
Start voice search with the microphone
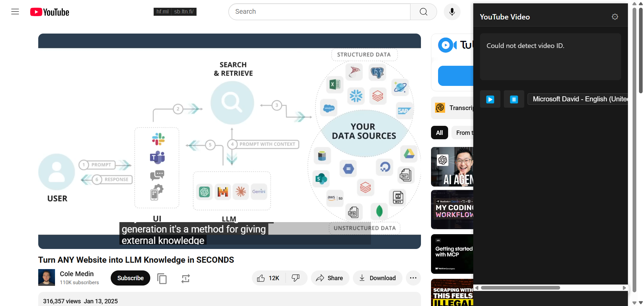pyautogui.click(x=452, y=12)
